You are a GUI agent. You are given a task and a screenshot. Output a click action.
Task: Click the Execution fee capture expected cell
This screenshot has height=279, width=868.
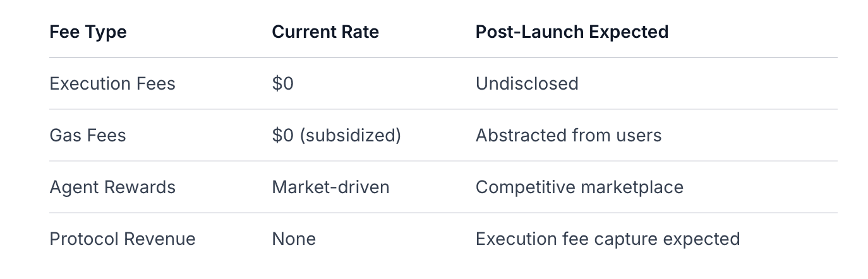tap(608, 239)
